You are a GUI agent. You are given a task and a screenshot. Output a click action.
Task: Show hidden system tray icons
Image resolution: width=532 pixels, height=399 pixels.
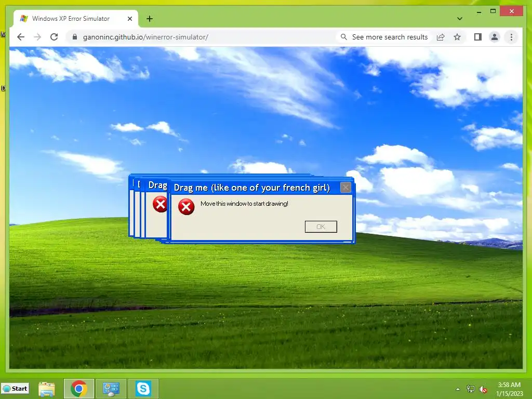click(x=458, y=389)
